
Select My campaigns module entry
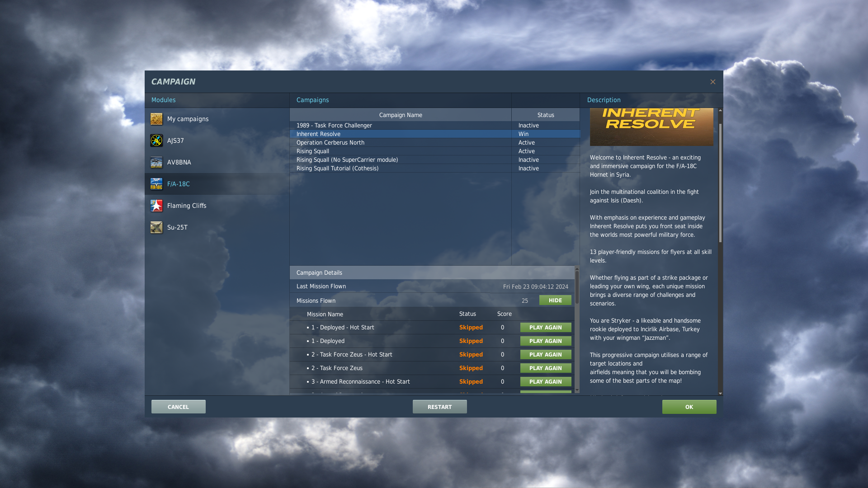click(x=217, y=119)
